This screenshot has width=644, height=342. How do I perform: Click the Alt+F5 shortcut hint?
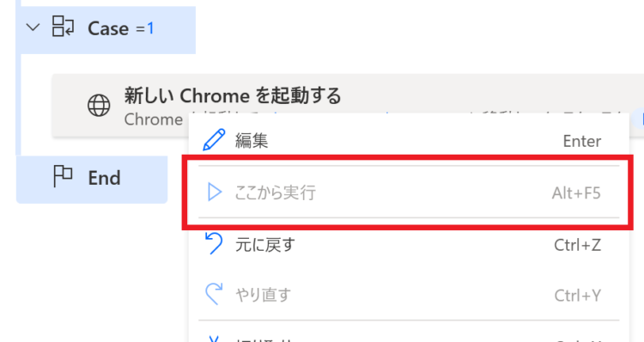[576, 192]
